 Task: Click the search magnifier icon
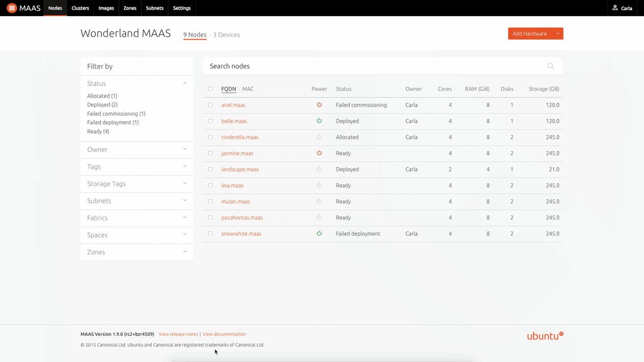click(551, 66)
